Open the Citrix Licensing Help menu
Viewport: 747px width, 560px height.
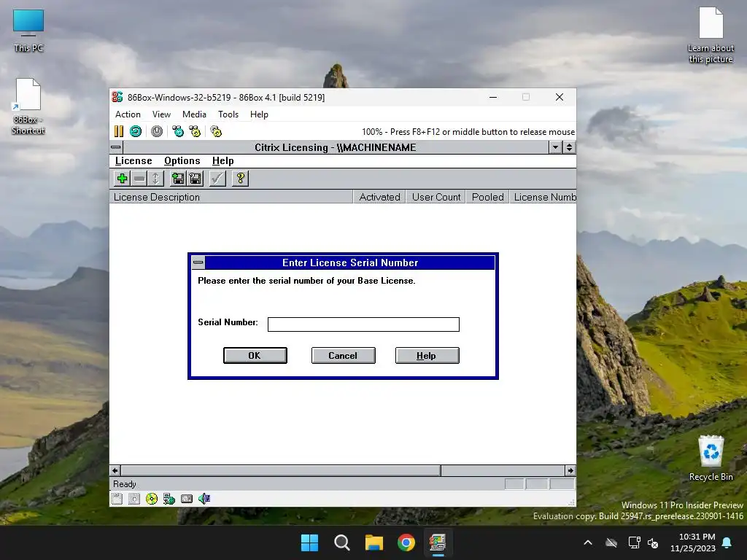pyautogui.click(x=223, y=161)
